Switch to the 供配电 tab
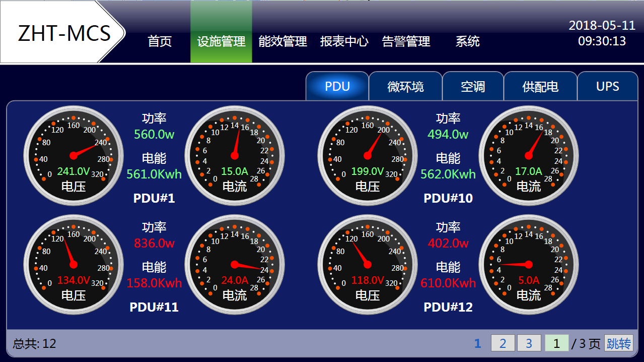The width and height of the screenshot is (644, 362). pos(540,87)
